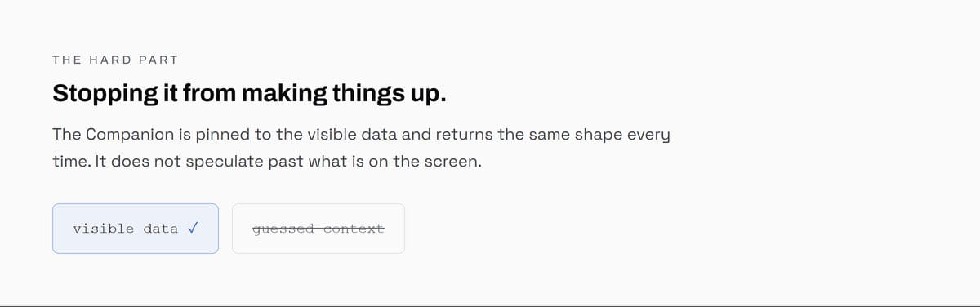Click the word "speculate" in the description
This screenshot has width=980, height=307.
click(x=225, y=162)
